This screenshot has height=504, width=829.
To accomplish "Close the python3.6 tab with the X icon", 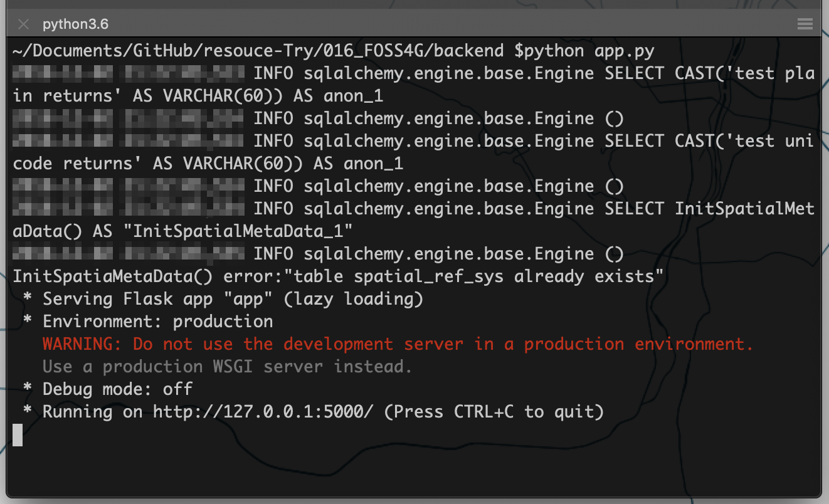I will (x=24, y=24).
